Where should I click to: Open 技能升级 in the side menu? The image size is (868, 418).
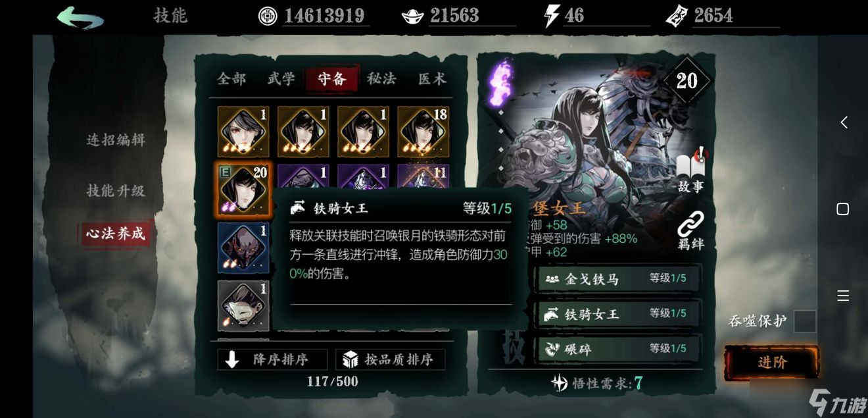point(115,191)
